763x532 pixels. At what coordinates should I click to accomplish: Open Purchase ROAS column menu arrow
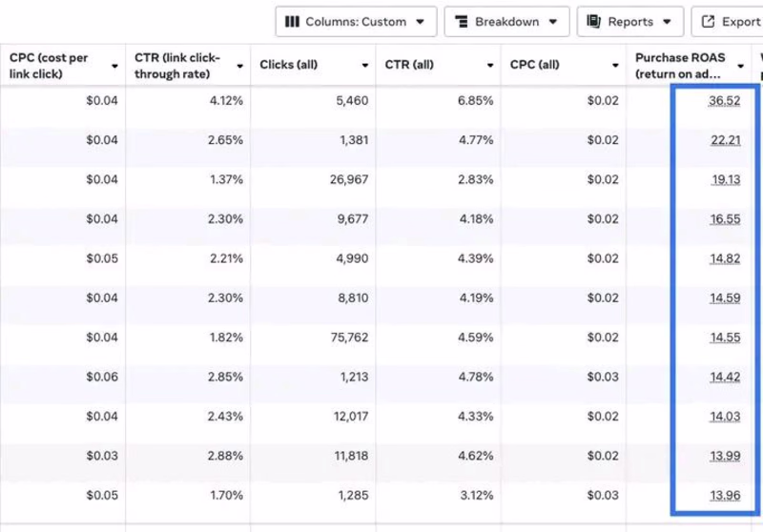(x=741, y=66)
